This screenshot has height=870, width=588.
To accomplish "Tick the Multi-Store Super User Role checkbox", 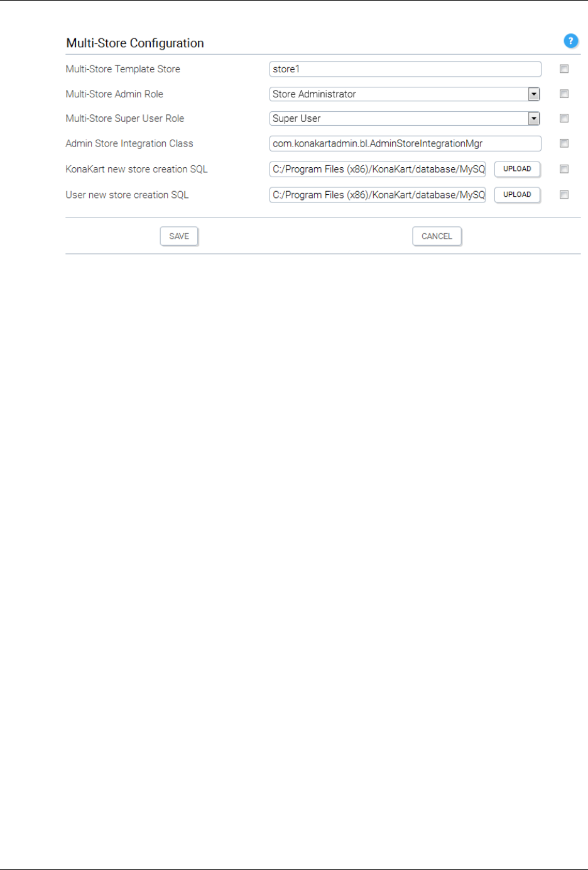I will click(564, 118).
